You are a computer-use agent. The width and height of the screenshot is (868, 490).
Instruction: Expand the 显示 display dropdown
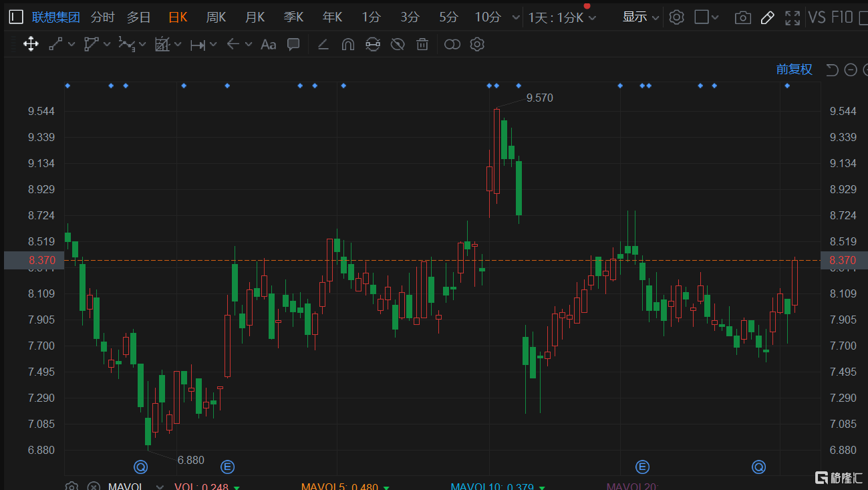point(640,17)
